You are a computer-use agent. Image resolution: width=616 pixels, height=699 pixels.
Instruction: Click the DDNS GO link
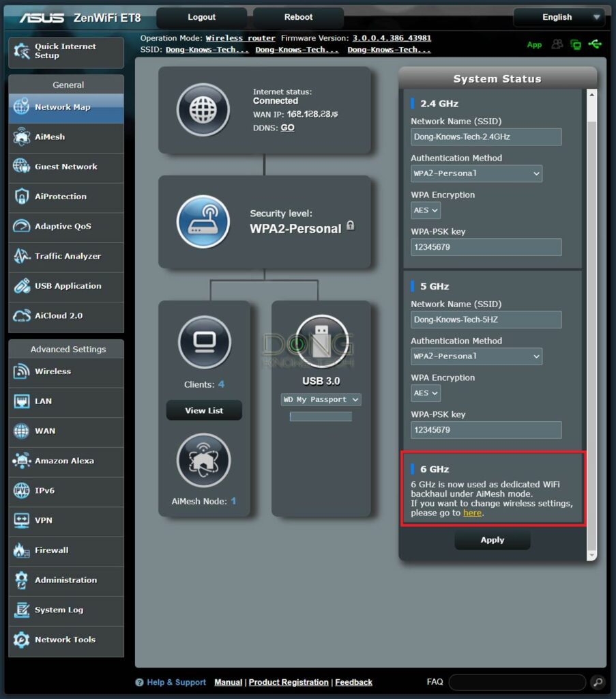coord(287,128)
